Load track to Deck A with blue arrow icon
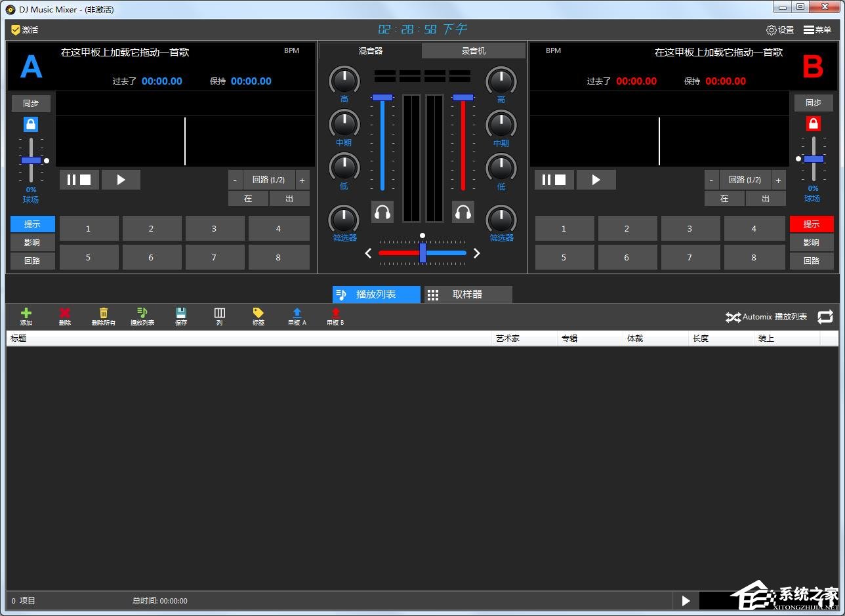The width and height of the screenshot is (845, 616). click(297, 314)
